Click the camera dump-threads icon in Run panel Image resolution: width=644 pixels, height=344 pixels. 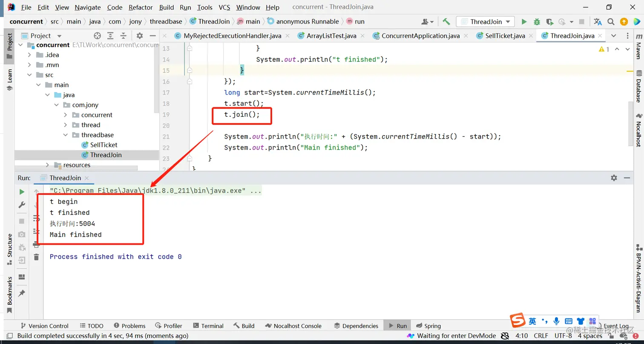(22, 234)
